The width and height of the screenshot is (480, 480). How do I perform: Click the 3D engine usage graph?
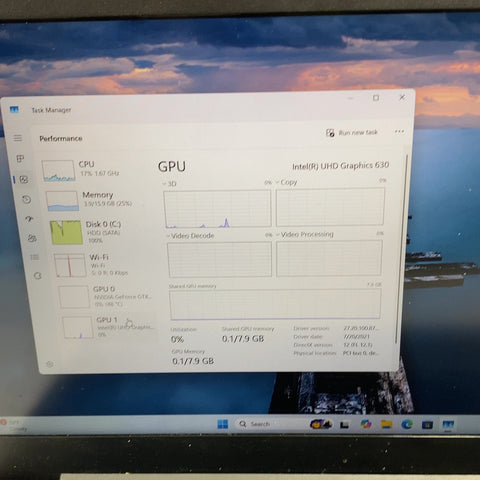[x=217, y=209]
